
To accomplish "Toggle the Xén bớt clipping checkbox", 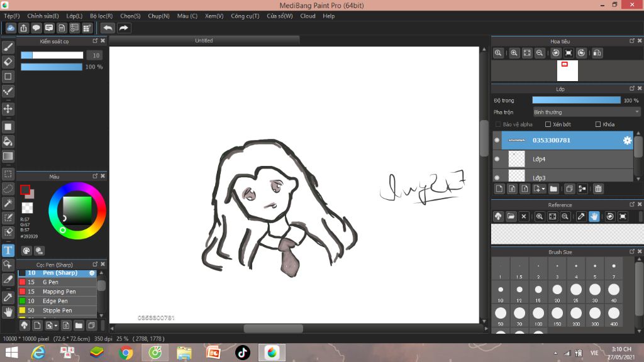I will 548,124.
